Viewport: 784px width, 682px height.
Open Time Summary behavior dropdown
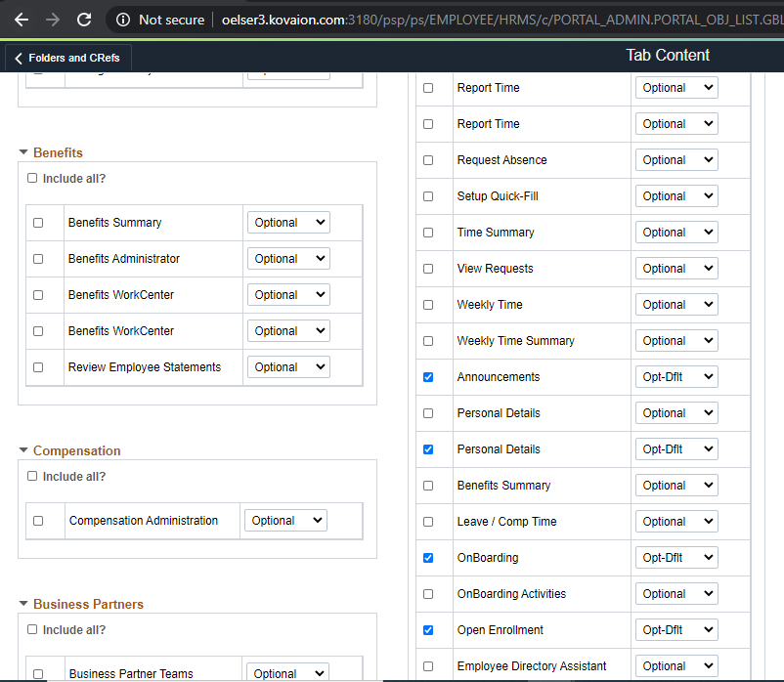[x=676, y=233]
